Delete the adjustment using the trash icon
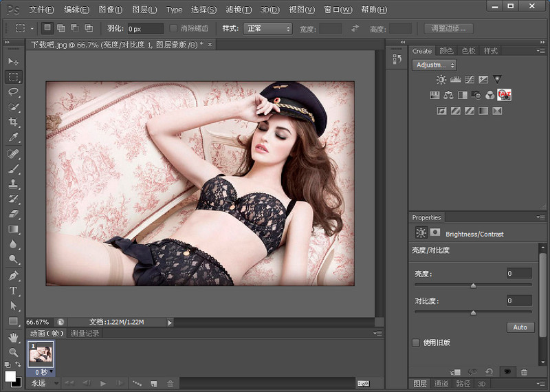The image size is (550, 392). click(524, 372)
